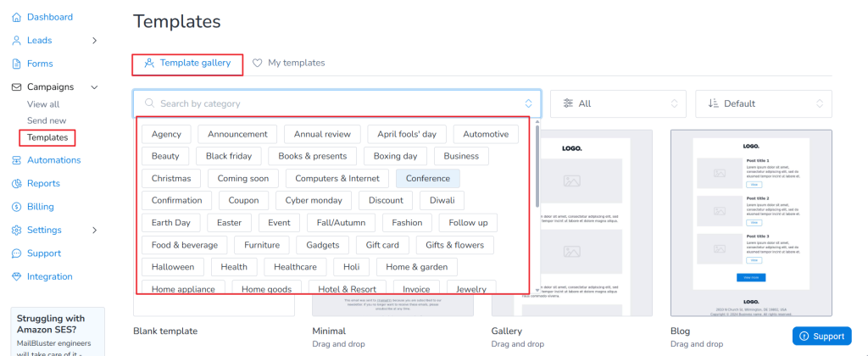The image size is (868, 356).
Task: Open the All filter dropdown
Action: (618, 103)
